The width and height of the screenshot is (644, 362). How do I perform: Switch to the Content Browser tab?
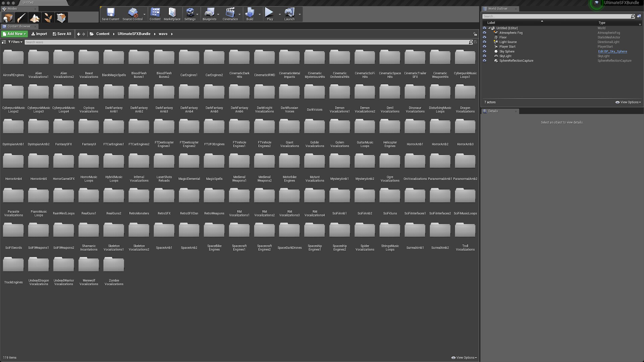pos(19,26)
